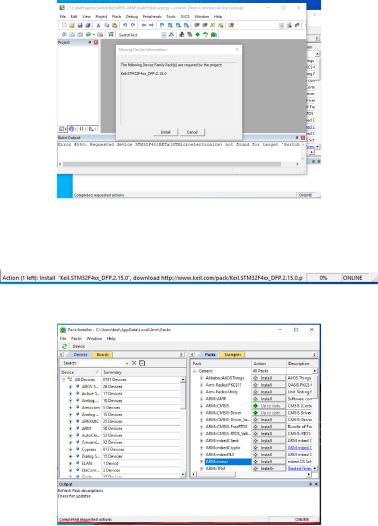Click Install in the missing device pack dialog

[166, 132]
